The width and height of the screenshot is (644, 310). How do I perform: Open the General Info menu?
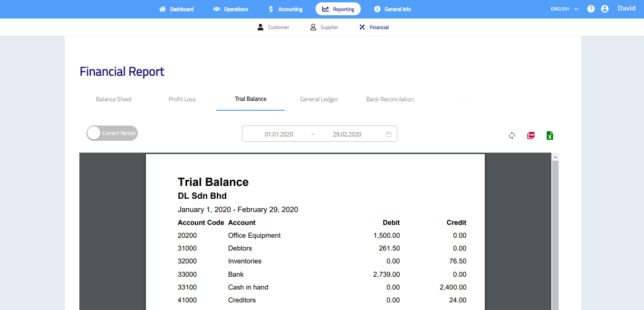pyautogui.click(x=392, y=9)
